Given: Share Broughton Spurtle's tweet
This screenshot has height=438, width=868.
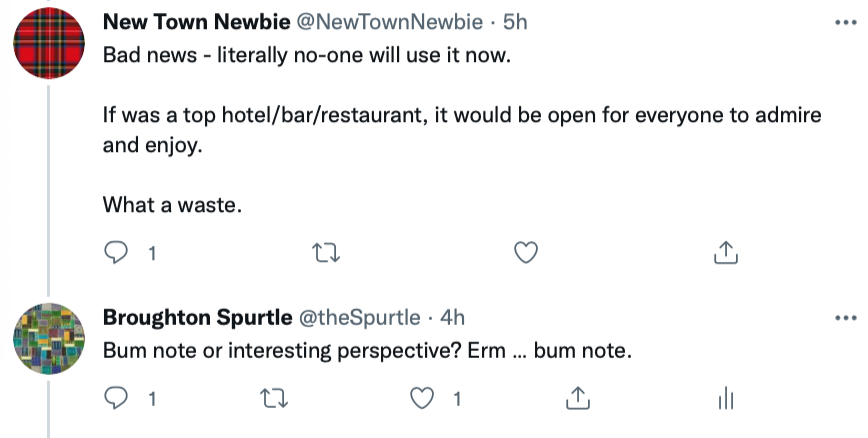Looking at the screenshot, I should [578, 398].
